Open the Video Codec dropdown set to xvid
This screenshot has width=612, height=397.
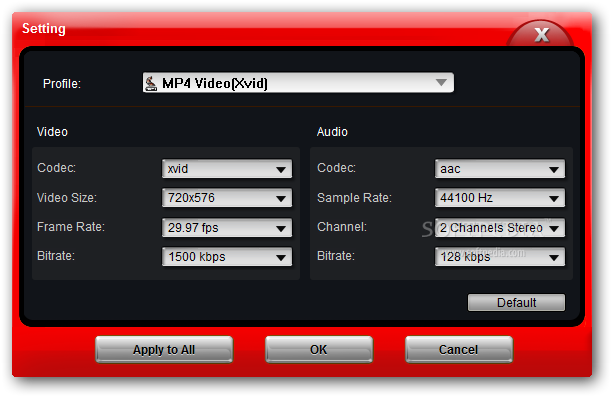pyautogui.click(x=227, y=169)
